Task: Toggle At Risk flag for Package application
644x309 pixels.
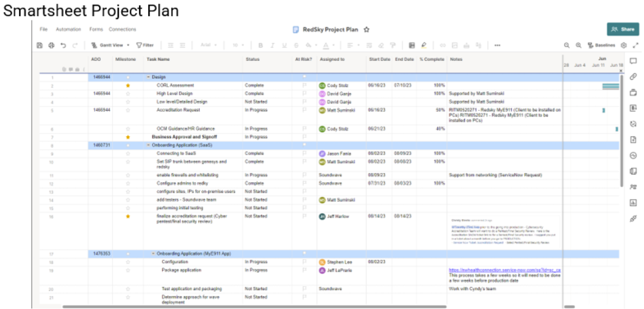Action: pos(304,270)
